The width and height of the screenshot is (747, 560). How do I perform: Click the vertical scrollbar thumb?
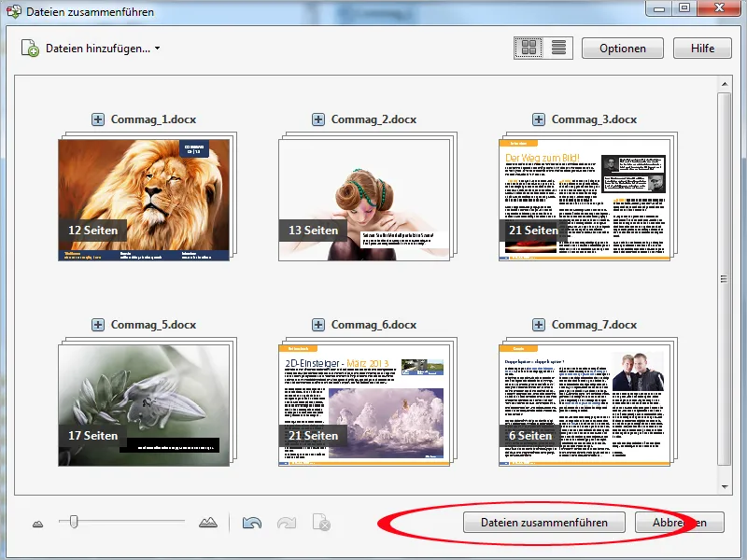pyautogui.click(x=725, y=279)
